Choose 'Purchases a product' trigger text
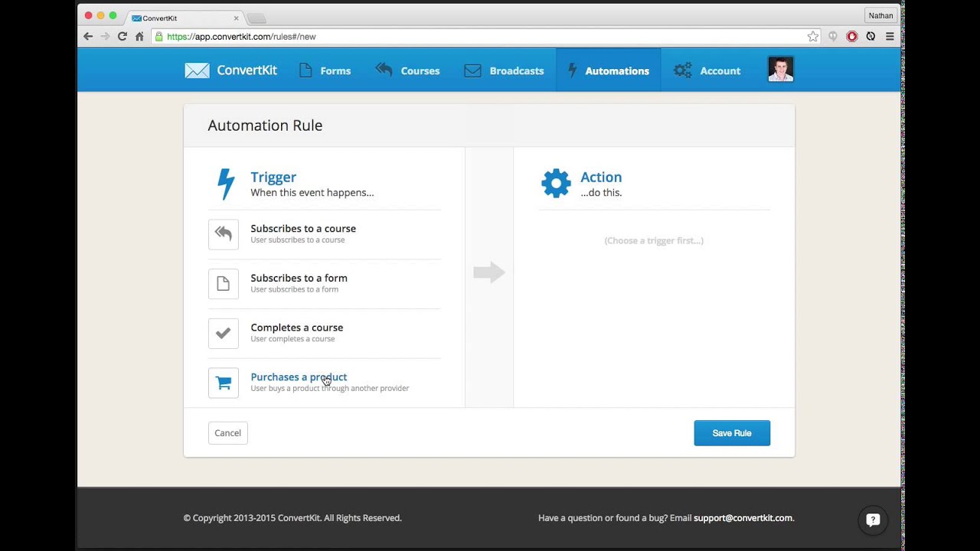The width and height of the screenshot is (980, 551). click(x=299, y=377)
